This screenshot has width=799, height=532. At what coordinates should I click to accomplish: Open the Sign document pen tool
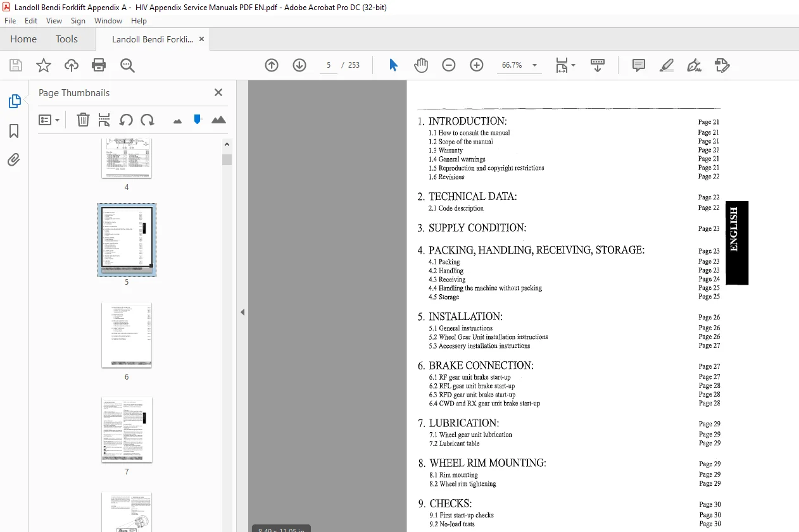coord(695,65)
